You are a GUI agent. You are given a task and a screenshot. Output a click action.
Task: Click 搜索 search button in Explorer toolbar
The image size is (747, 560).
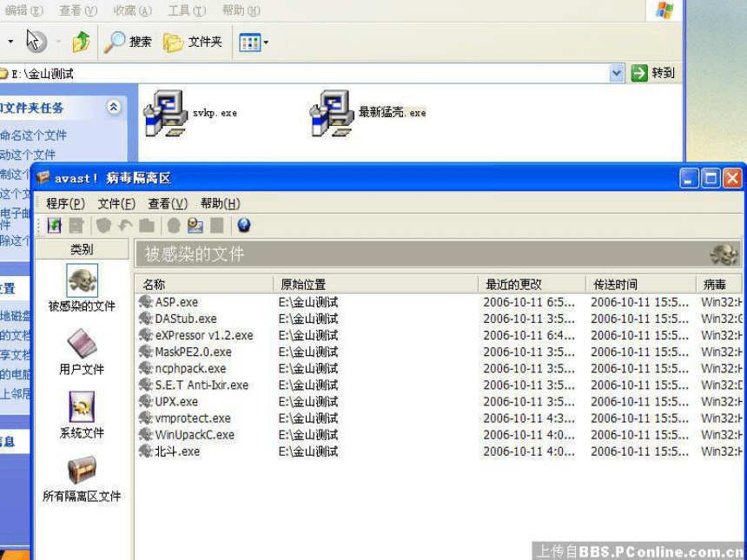click(x=129, y=42)
